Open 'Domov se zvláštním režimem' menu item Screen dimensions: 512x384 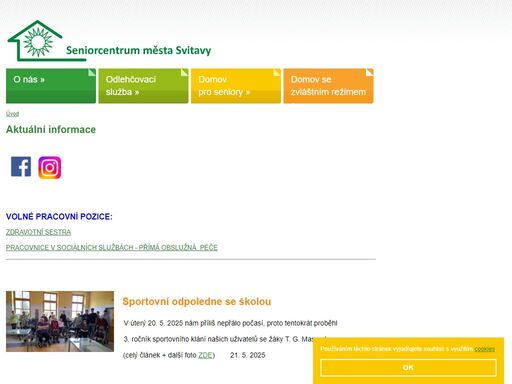tap(329, 86)
